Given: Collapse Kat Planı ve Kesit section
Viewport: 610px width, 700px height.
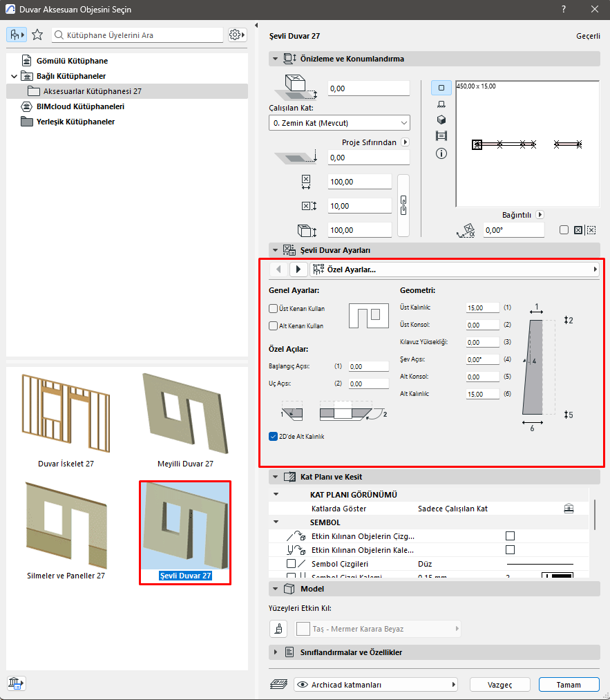Looking at the screenshot, I should 276,477.
